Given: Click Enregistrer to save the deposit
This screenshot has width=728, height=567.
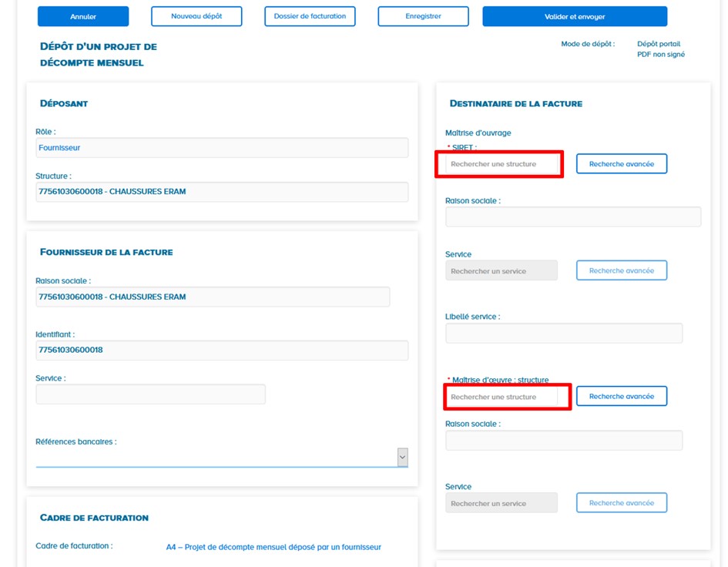Looking at the screenshot, I should (422, 15).
